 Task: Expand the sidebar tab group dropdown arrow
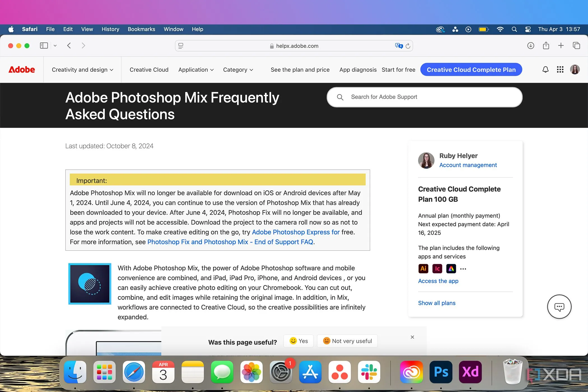pos(55,46)
